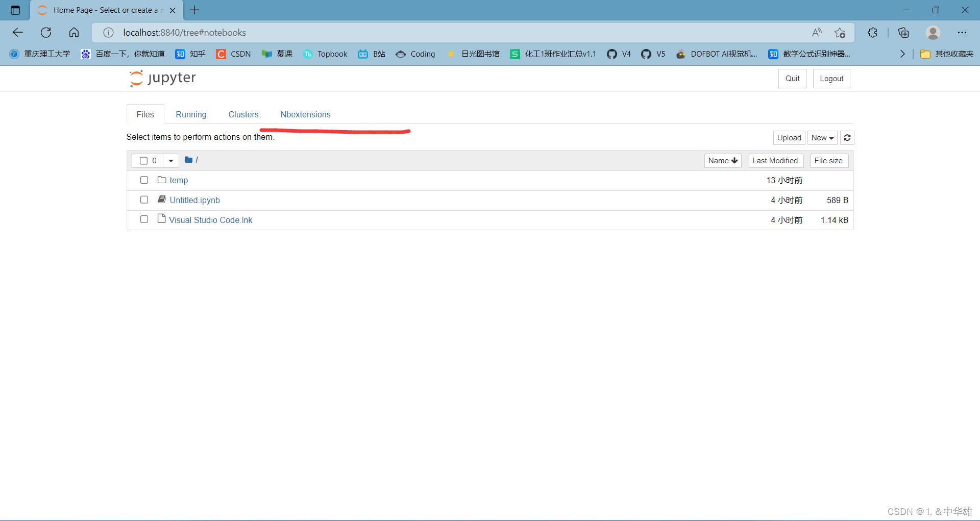Open the temp folder link
The image size is (980, 521).
[x=179, y=181]
